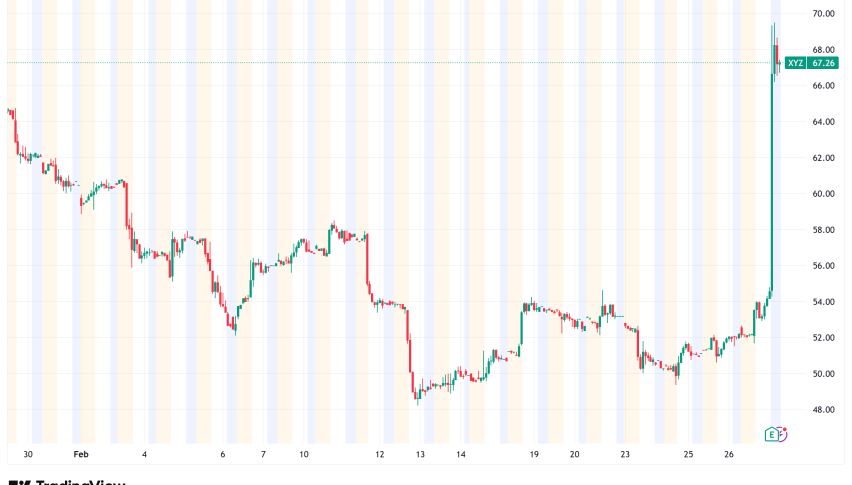
Task: Click the 13 date on time axis
Action: point(421,454)
